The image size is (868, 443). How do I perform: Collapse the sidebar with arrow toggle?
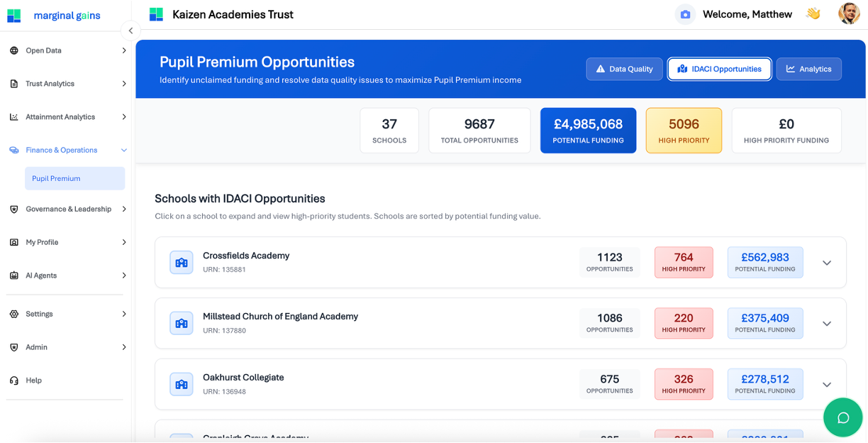tap(130, 31)
